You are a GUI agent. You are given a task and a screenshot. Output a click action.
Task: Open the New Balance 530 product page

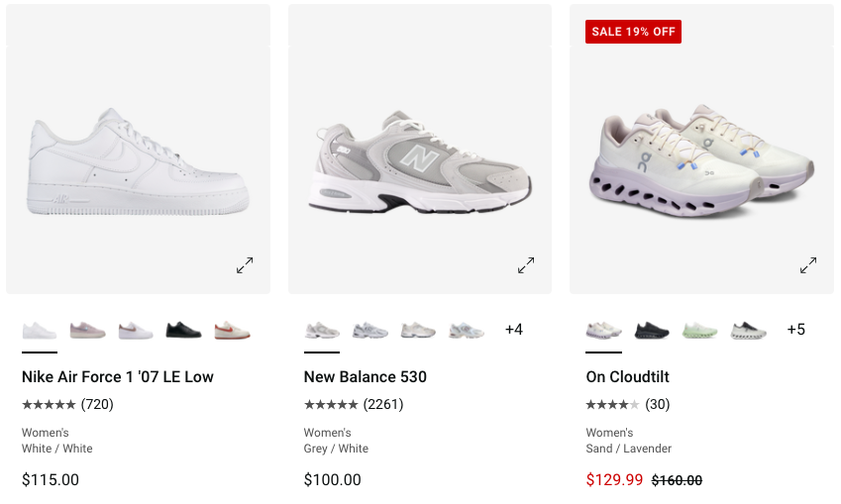366,377
